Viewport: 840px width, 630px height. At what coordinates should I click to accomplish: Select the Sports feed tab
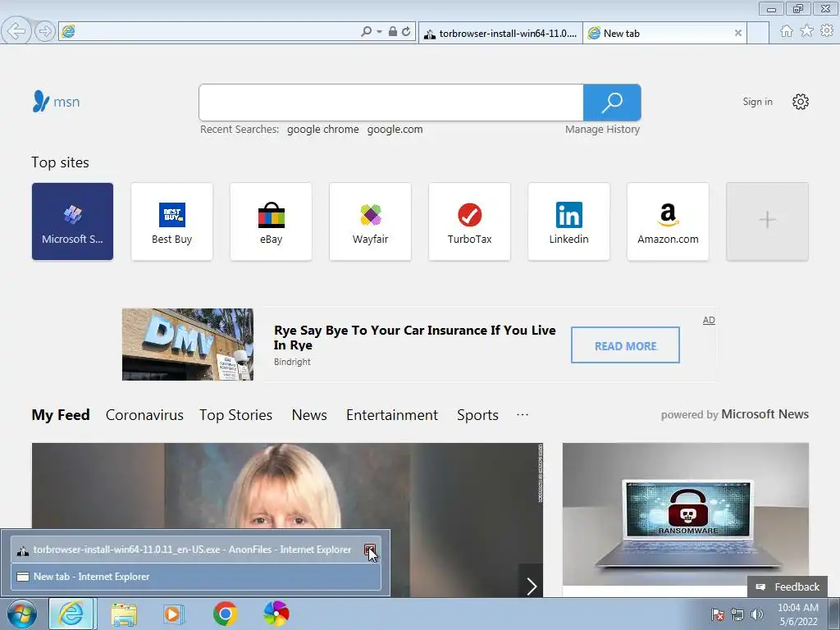477,414
